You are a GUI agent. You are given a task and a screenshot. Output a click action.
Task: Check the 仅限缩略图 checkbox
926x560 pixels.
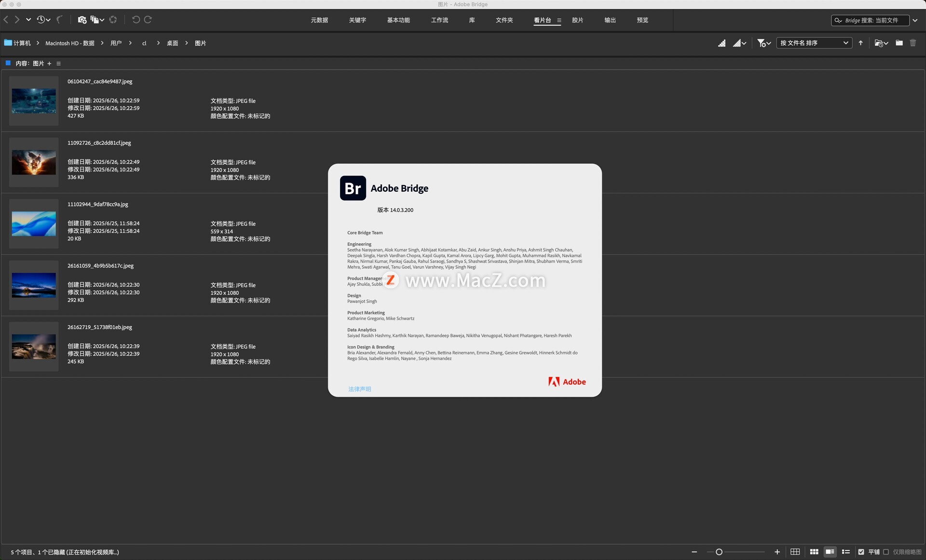click(886, 552)
